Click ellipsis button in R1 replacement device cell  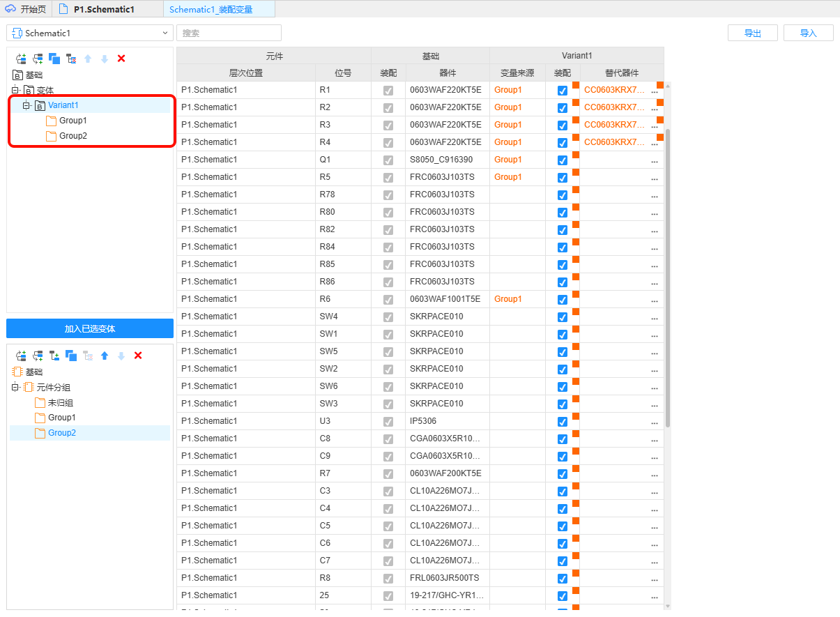click(x=654, y=91)
